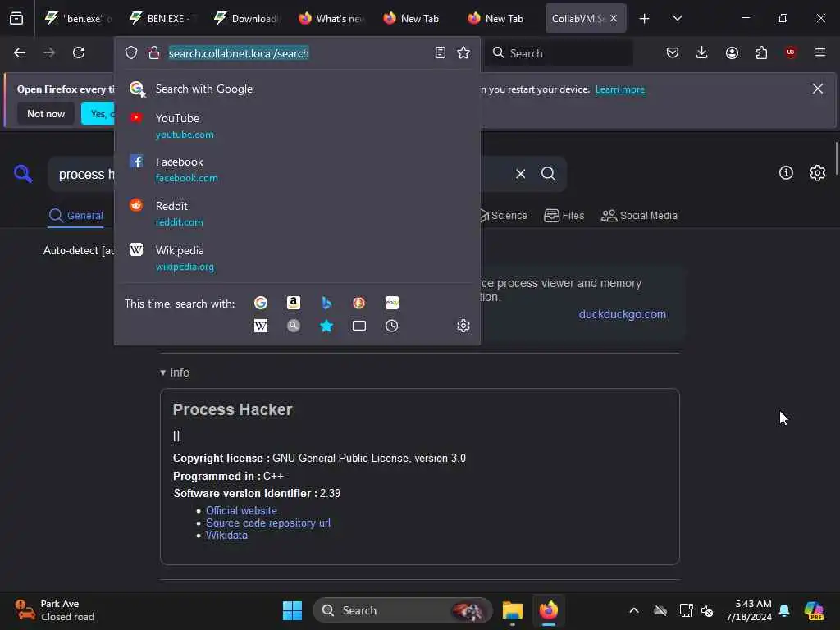Search this time with Bing icon
This screenshot has width=840, height=630.
[326, 304]
